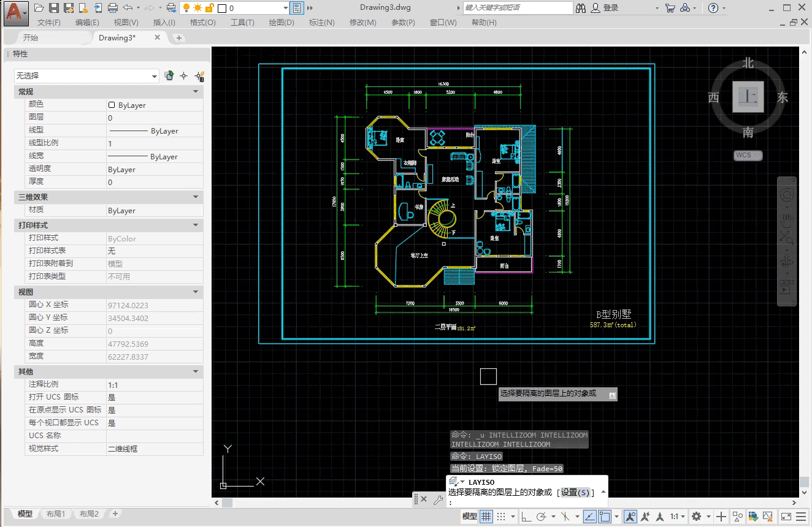Select the Pan tool on the navigation bar
This screenshot has width=812, height=527.
point(787,221)
